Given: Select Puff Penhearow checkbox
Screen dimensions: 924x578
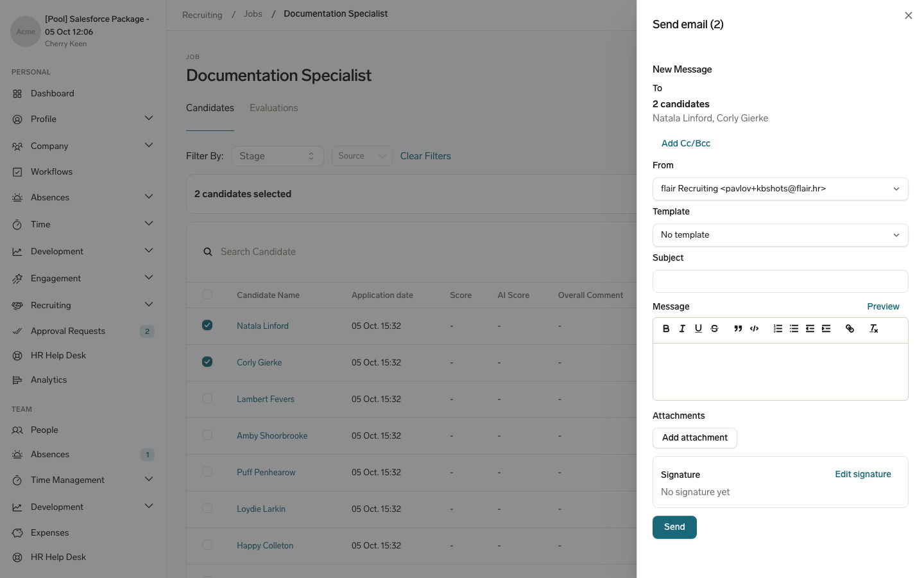Looking at the screenshot, I should [207, 471].
